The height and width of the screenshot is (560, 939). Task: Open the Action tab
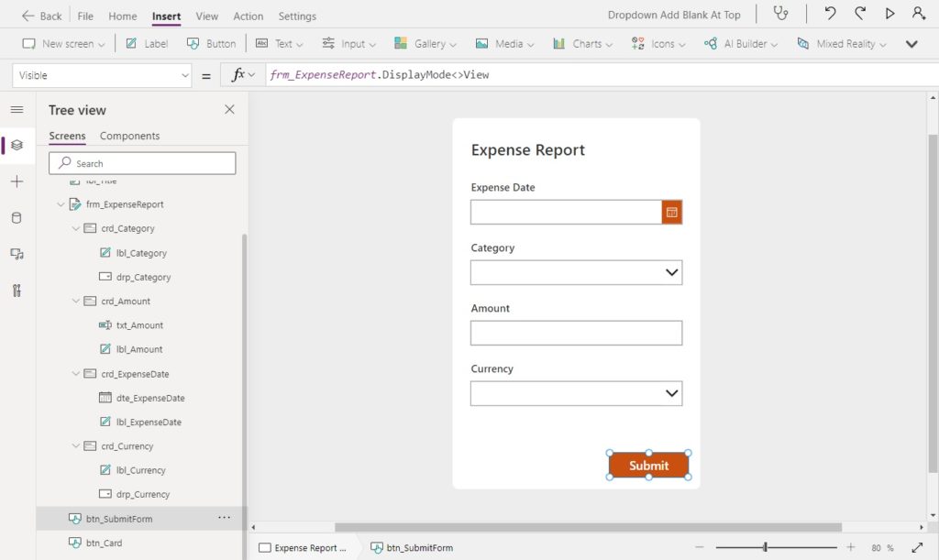tap(248, 16)
